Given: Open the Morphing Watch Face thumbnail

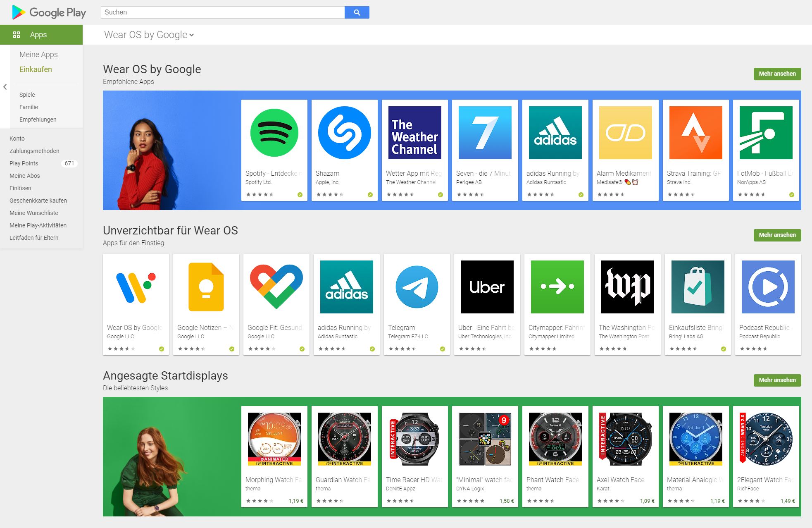Looking at the screenshot, I should pyautogui.click(x=274, y=439).
